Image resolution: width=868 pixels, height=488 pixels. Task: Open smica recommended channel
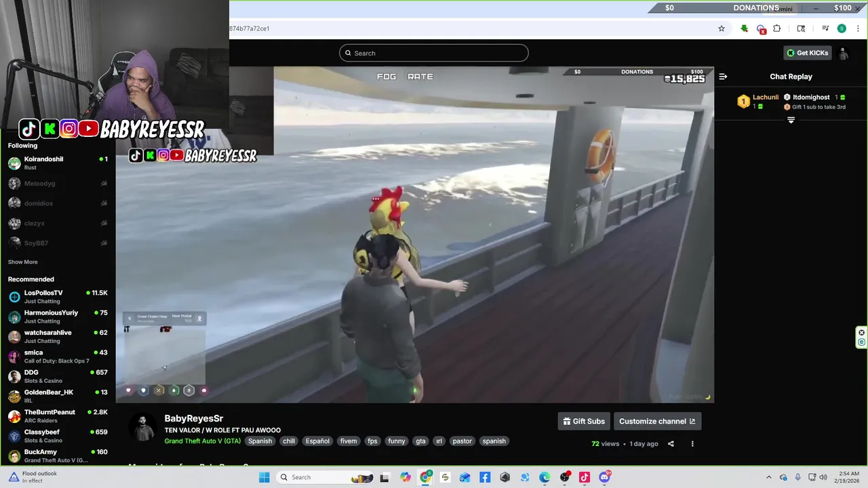[x=58, y=357]
